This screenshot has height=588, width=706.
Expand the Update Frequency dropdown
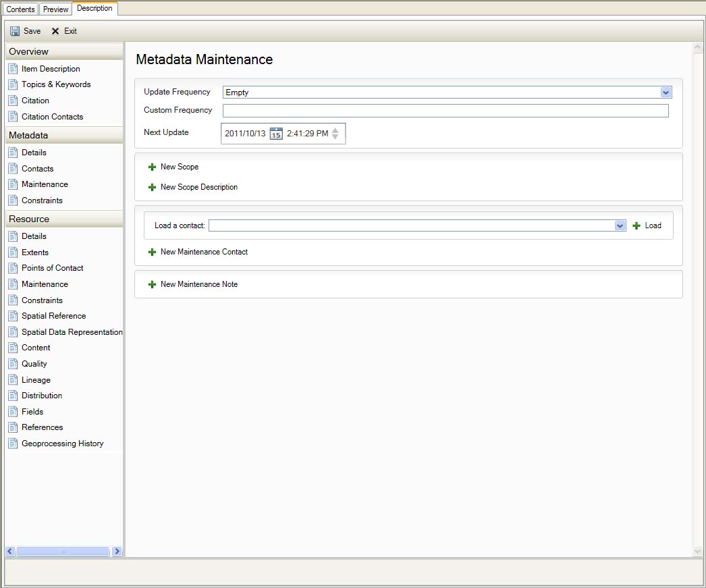point(666,92)
